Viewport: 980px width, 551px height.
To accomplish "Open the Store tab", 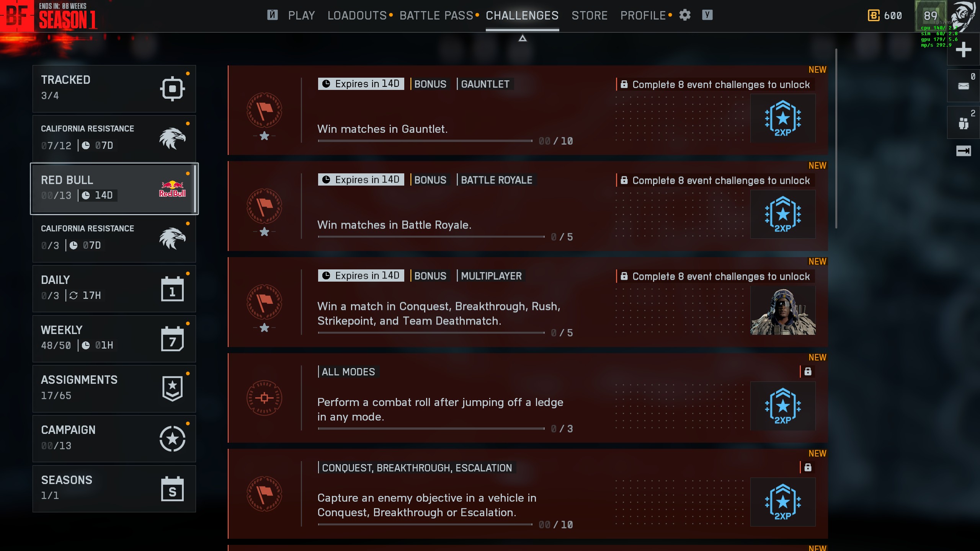I will click(590, 16).
